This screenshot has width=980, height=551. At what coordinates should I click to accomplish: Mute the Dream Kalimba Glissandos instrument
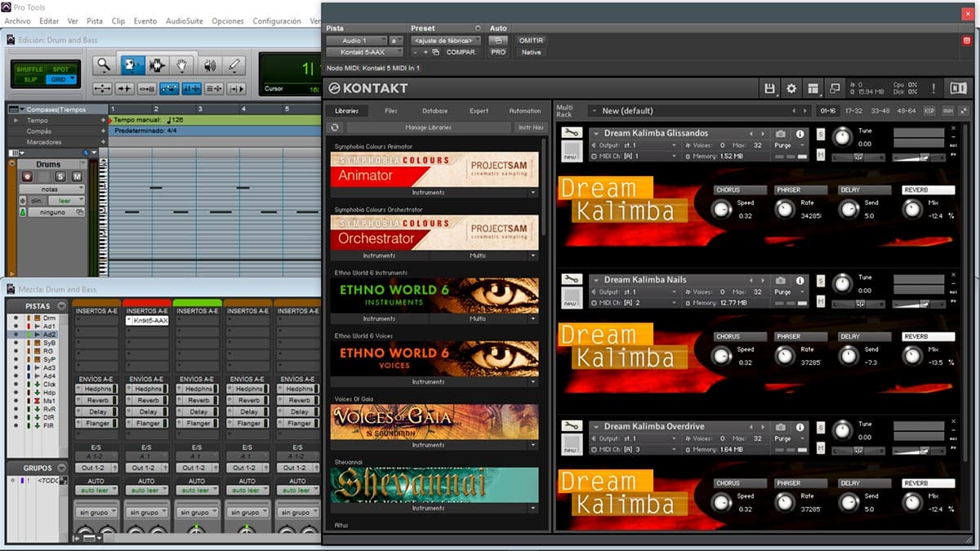[x=821, y=154]
